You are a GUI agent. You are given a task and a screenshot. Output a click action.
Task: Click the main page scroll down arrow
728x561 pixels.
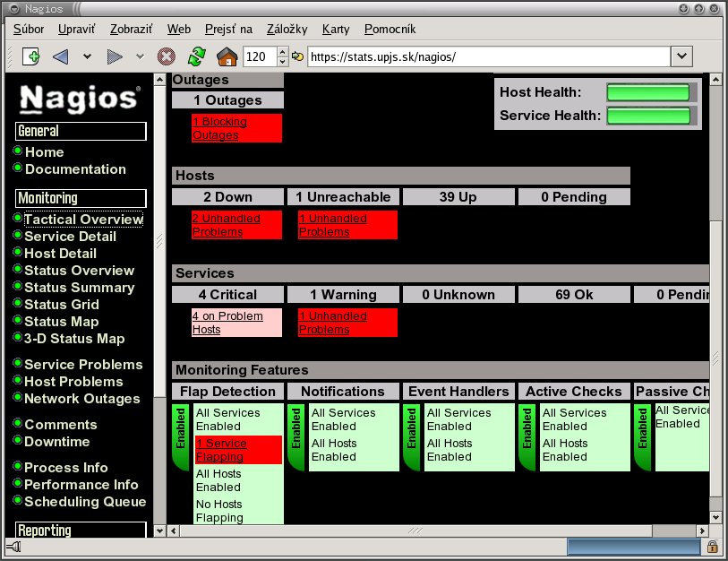(x=715, y=517)
